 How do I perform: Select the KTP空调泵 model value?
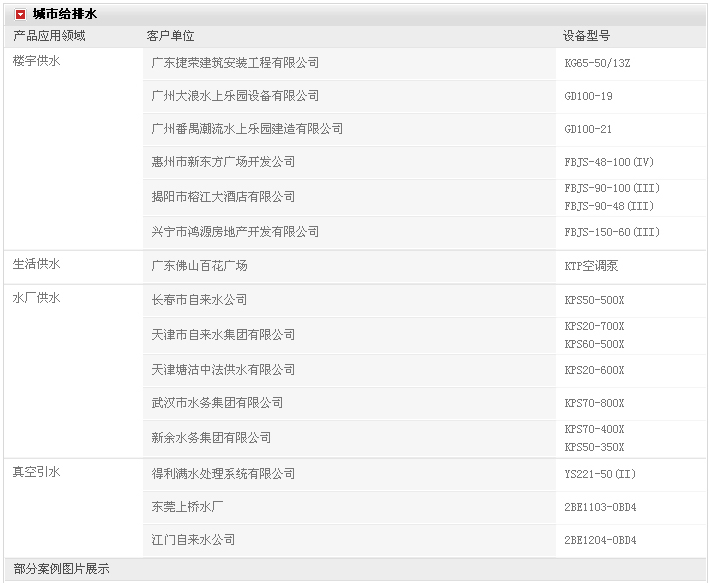tap(591, 266)
